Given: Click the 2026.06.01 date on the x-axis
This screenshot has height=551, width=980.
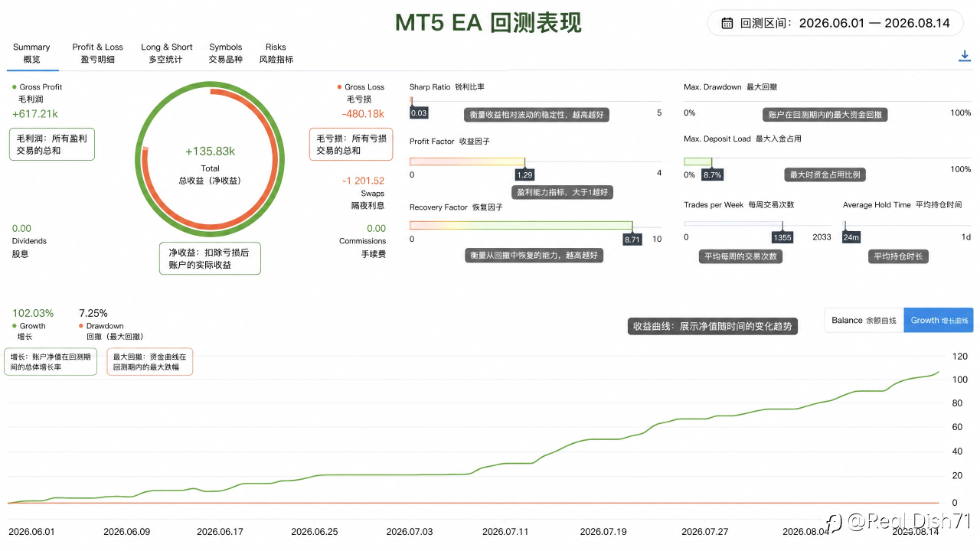Looking at the screenshot, I should pos(31,531).
